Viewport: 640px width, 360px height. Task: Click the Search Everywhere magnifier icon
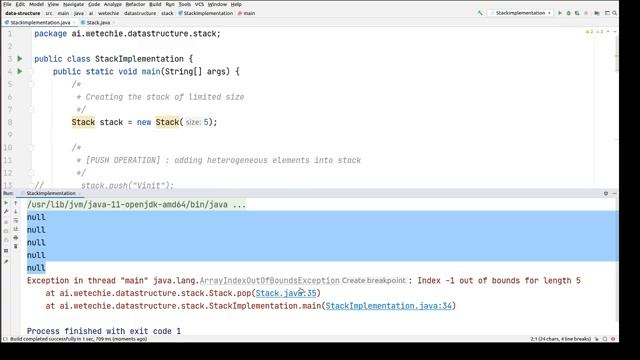point(614,13)
